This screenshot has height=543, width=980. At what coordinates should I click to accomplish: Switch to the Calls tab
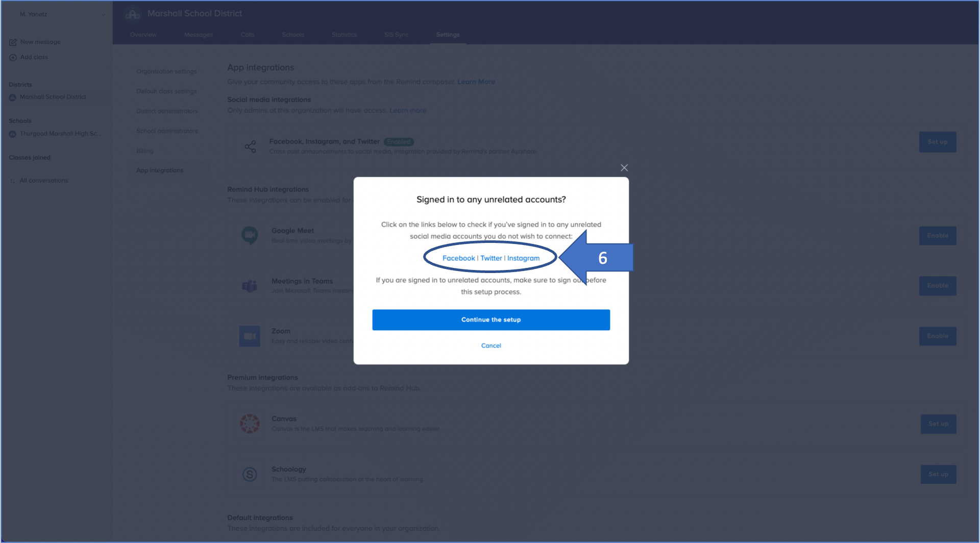point(248,35)
